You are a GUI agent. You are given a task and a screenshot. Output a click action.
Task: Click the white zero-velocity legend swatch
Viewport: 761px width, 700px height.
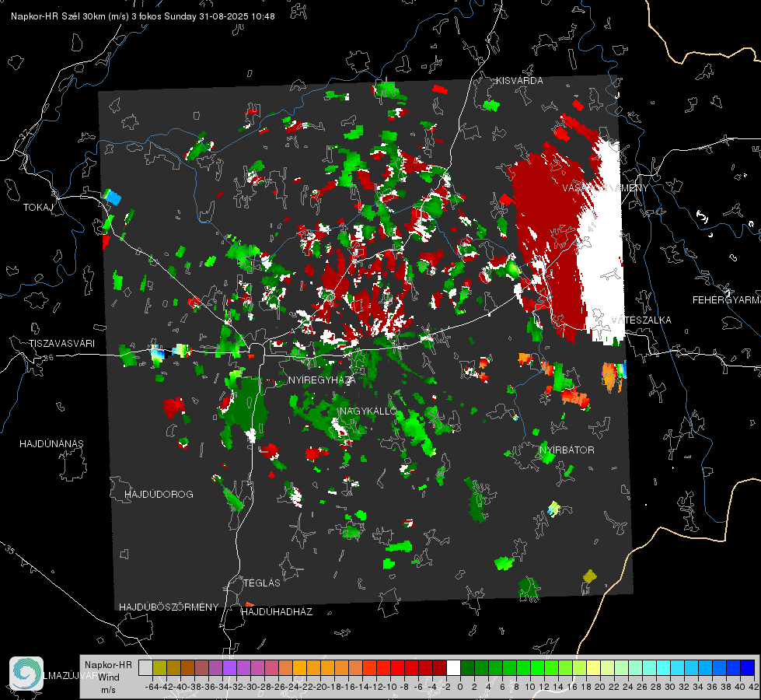(x=453, y=667)
